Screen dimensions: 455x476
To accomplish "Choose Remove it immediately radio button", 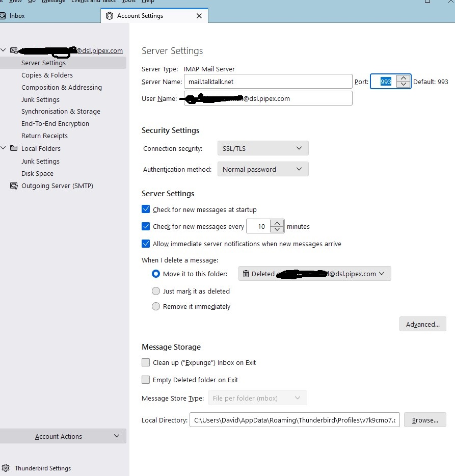I will (156, 306).
